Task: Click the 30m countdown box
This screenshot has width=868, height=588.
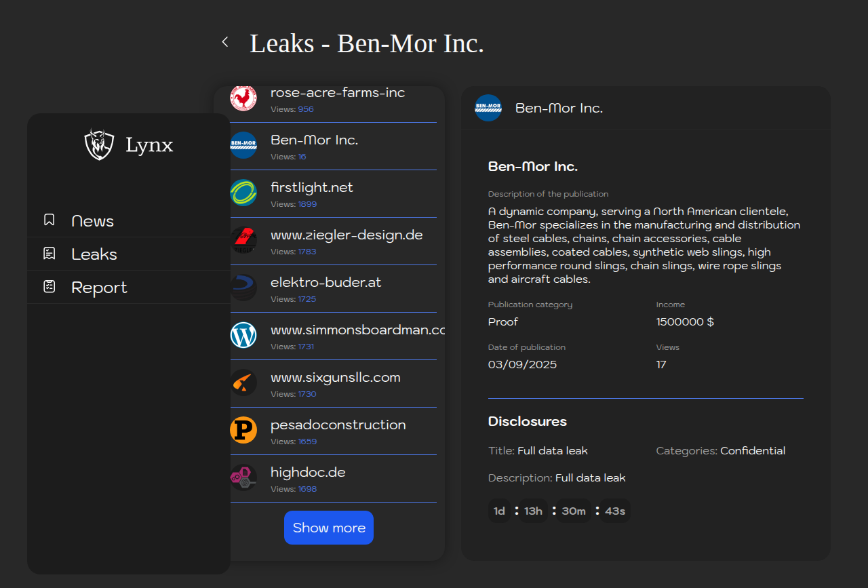Action: point(574,511)
